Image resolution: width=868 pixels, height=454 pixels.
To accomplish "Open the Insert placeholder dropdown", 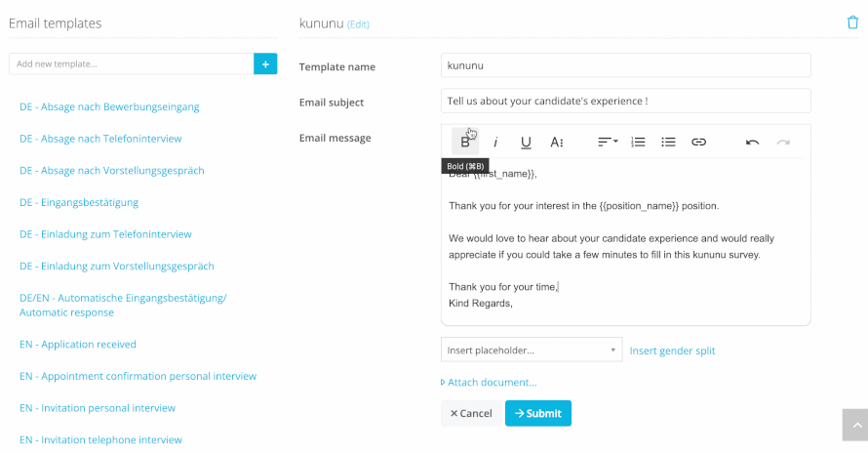I will [532, 350].
